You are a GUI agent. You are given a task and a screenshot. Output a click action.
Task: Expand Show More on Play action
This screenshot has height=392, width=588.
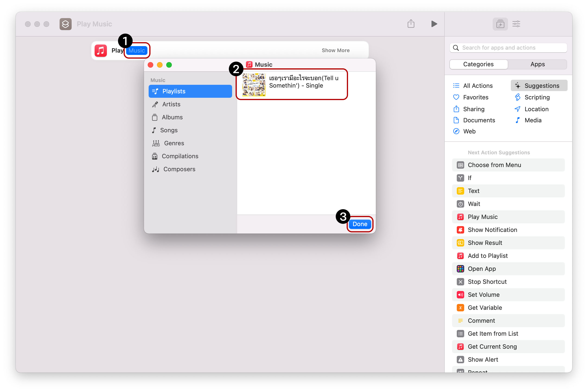(336, 50)
